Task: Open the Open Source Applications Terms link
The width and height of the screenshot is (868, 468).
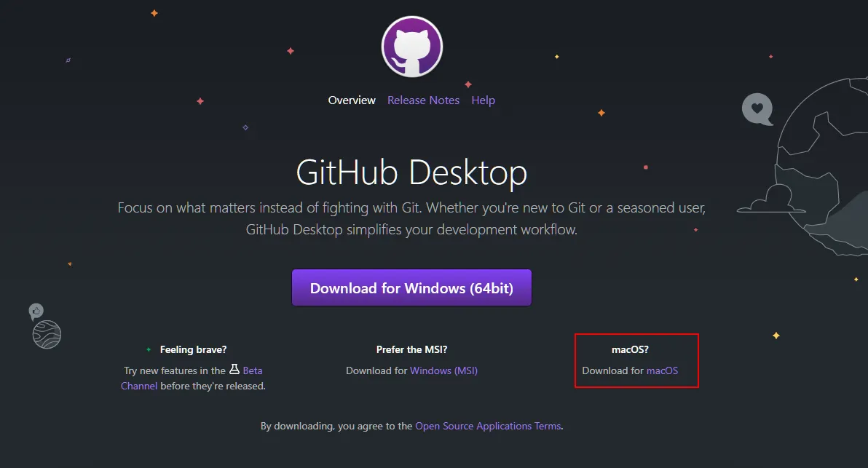Action: point(488,426)
